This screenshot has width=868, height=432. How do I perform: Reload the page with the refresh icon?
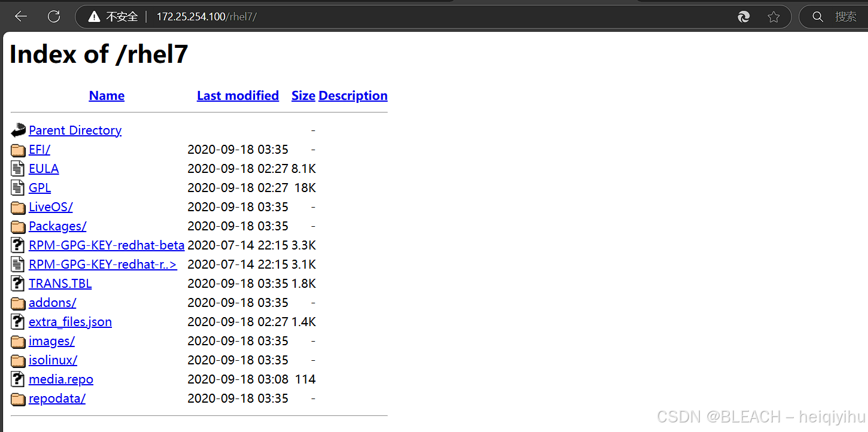pyautogui.click(x=54, y=17)
